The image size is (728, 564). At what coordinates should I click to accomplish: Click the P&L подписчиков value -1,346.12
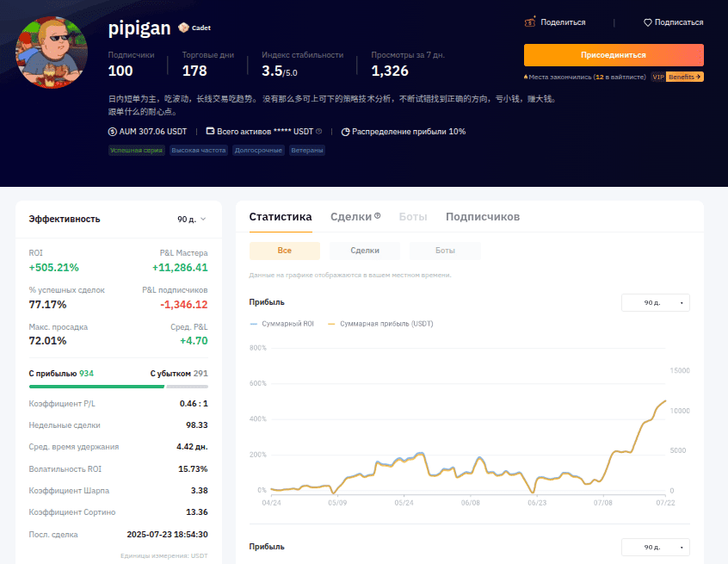(184, 305)
